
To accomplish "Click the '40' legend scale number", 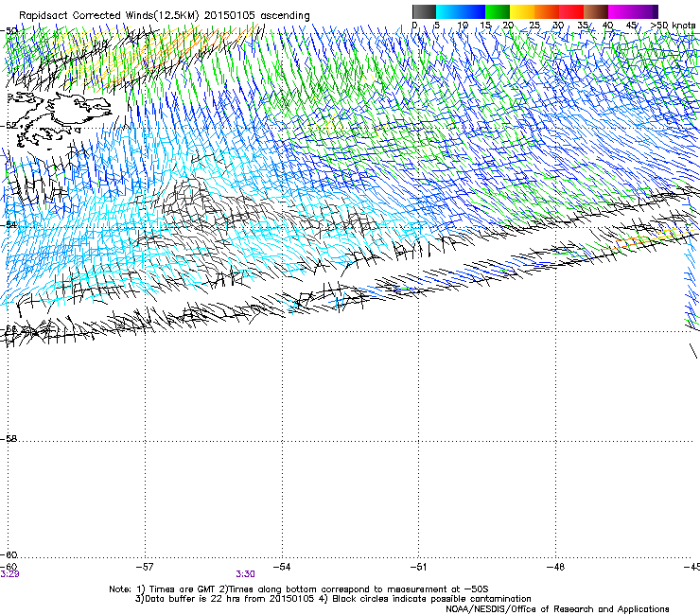I will (607, 26).
